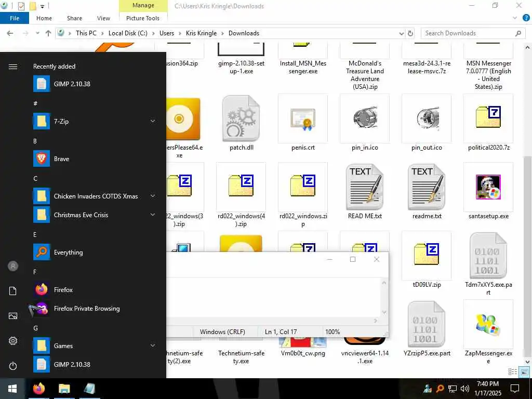Image resolution: width=532 pixels, height=399 pixels.
Task: Click the Start menu hamburger expand icon
Action: (x=13, y=66)
